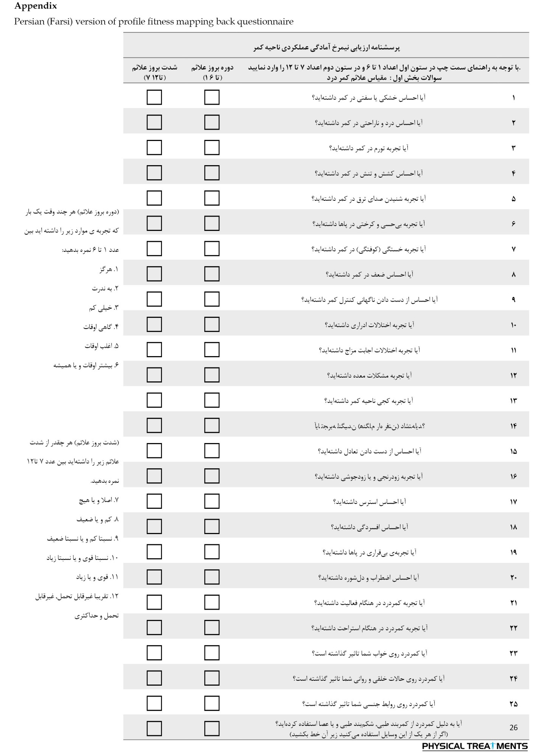Tick the symptom severity checkbox for question 1
Image resolution: width=538 pixels, height=756 pixels.
[x=154, y=97]
